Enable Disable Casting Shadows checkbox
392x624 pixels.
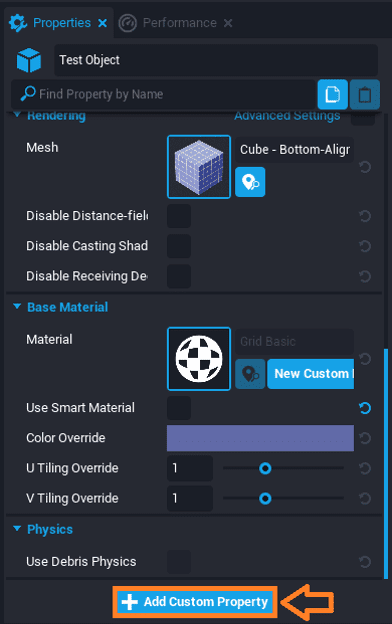[179, 246]
